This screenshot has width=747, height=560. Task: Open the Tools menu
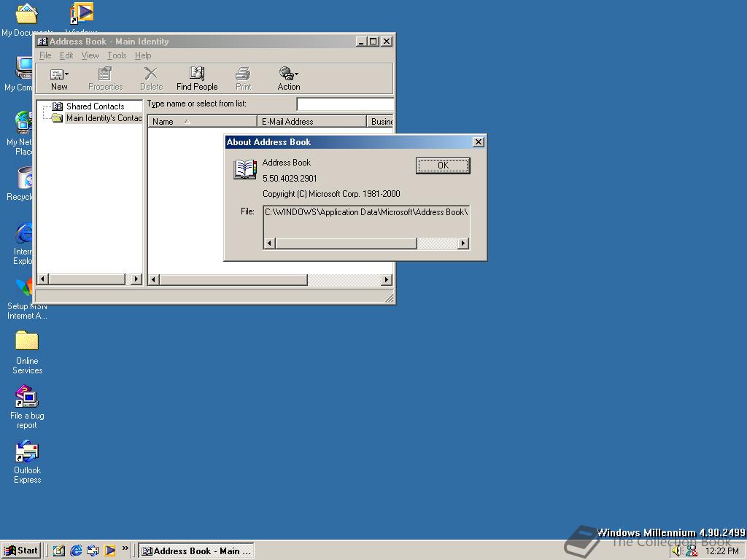click(117, 55)
